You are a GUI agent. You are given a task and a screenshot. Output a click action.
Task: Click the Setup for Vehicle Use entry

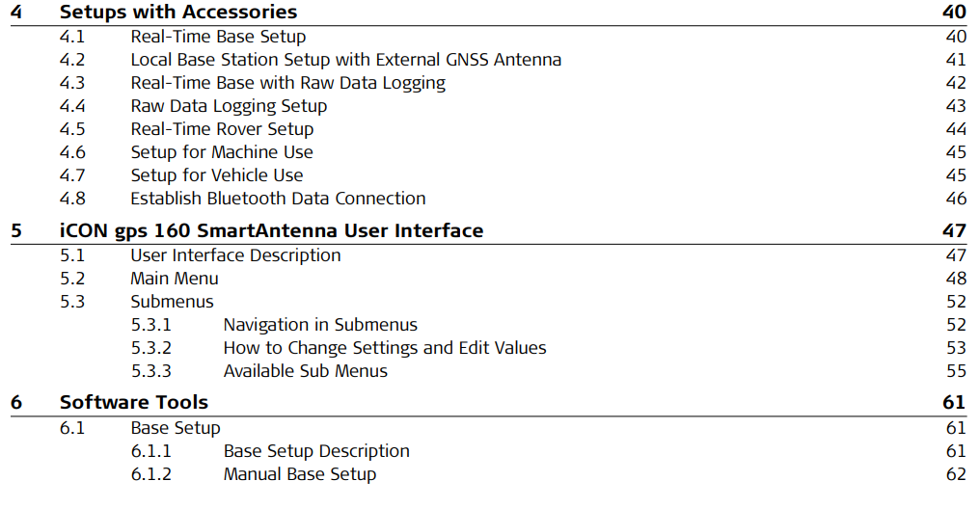[217, 175]
